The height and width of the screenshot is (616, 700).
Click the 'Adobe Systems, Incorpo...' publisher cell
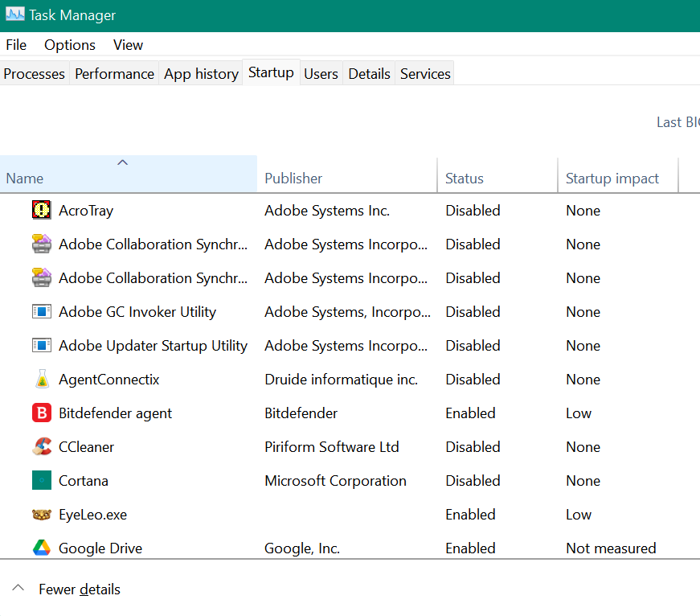(x=348, y=312)
